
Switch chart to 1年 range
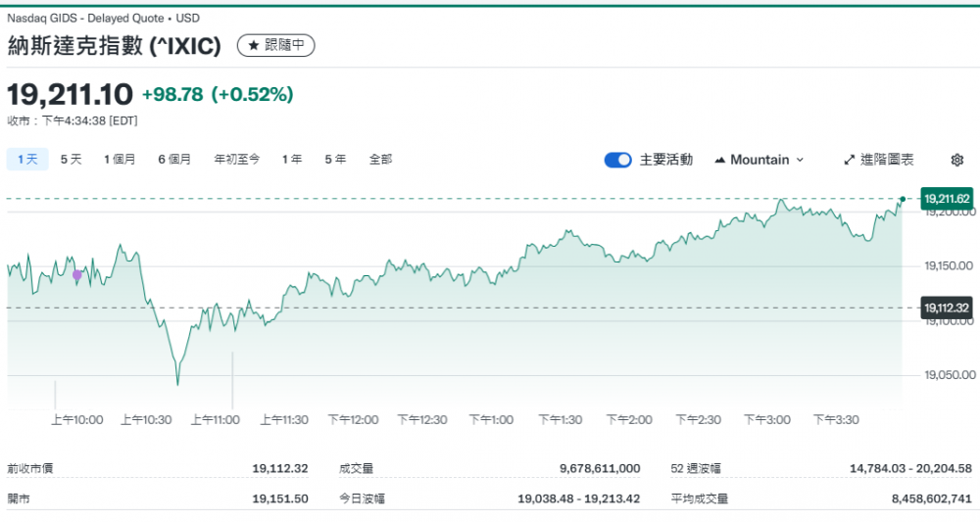tap(292, 160)
